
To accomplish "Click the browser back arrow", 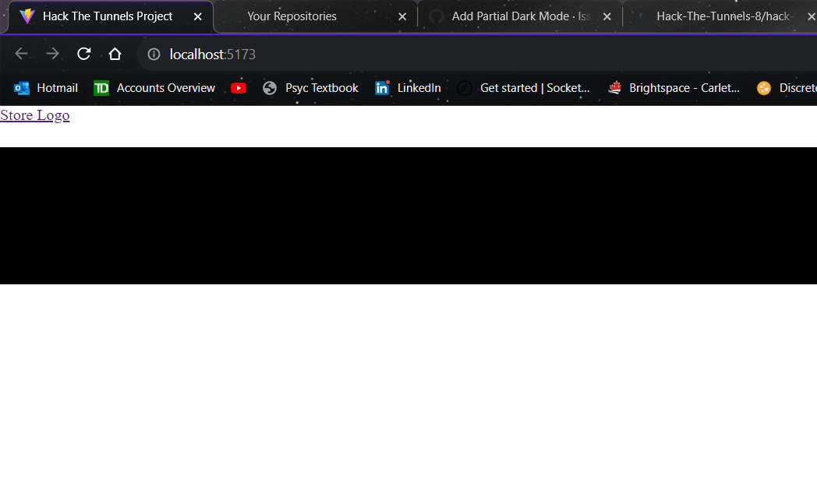I will tap(21, 54).
